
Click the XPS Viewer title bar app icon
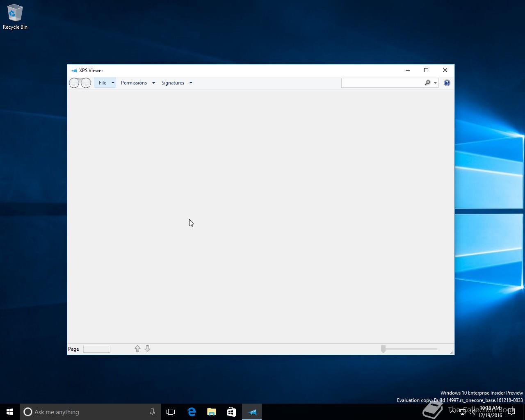click(x=74, y=71)
